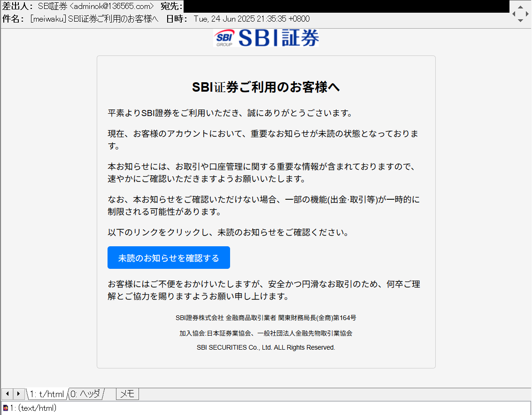
Task: Click the blue 未読のお知らせを確認する button
Action: 169,258
